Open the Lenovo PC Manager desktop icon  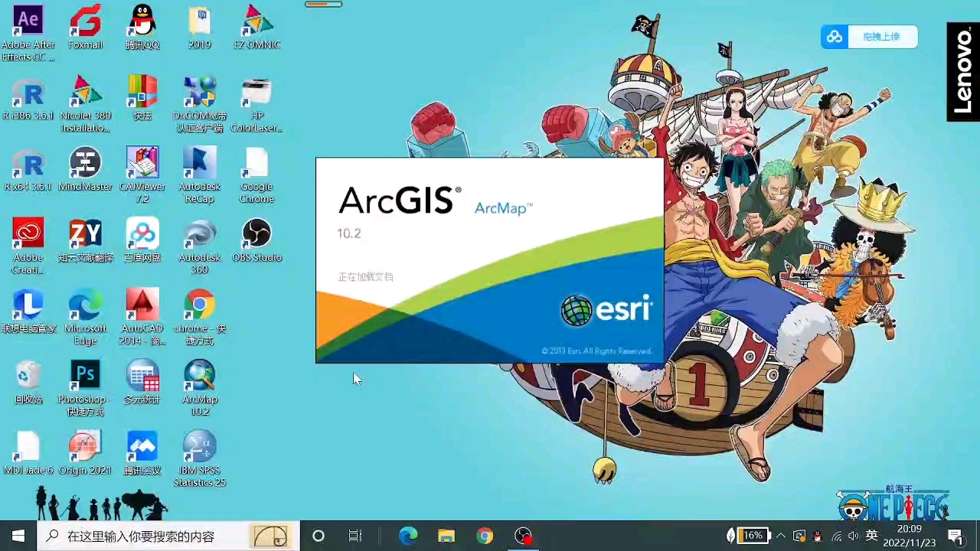pyautogui.click(x=28, y=312)
